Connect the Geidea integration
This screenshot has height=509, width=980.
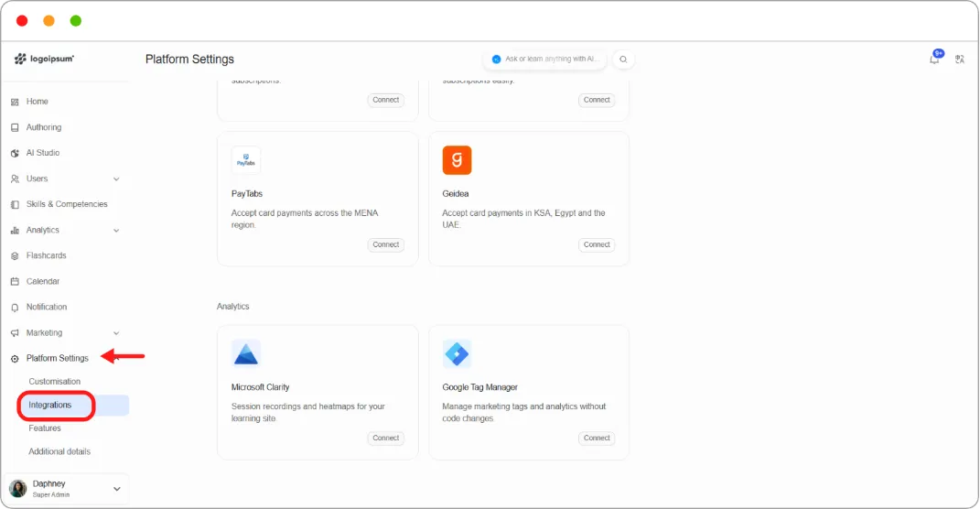(597, 244)
